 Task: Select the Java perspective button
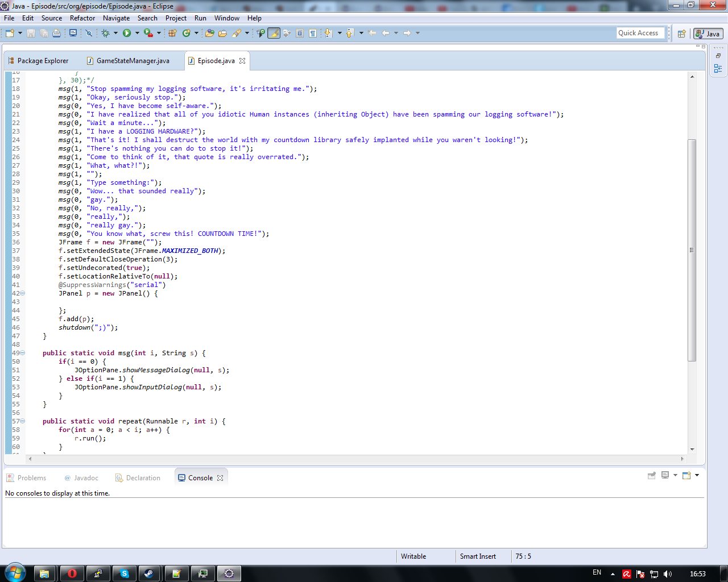tap(708, 34)
